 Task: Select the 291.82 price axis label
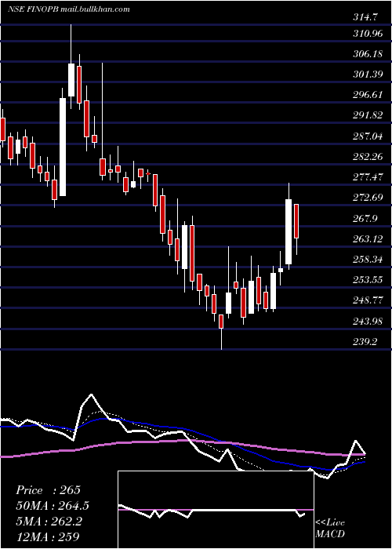click(x=368, y=115)
